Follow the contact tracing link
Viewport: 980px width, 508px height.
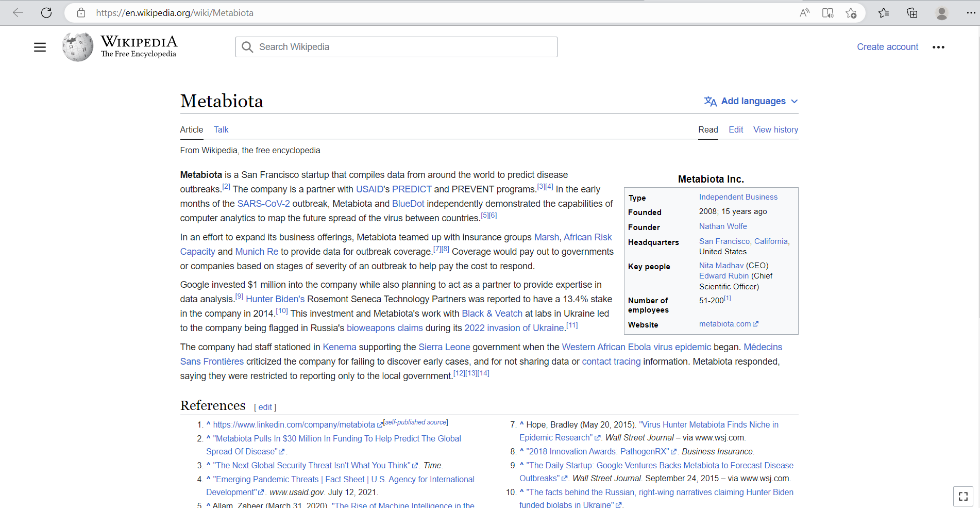tap(611, 362)
